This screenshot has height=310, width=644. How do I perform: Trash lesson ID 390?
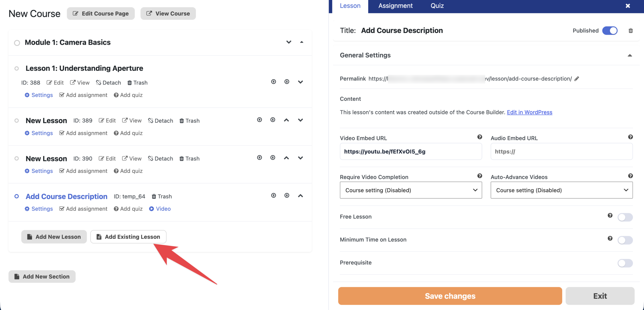click(x=189, y=159)
